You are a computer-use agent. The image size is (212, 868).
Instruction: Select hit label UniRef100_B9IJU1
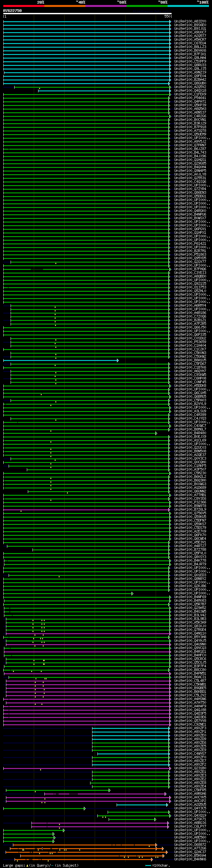190,29
